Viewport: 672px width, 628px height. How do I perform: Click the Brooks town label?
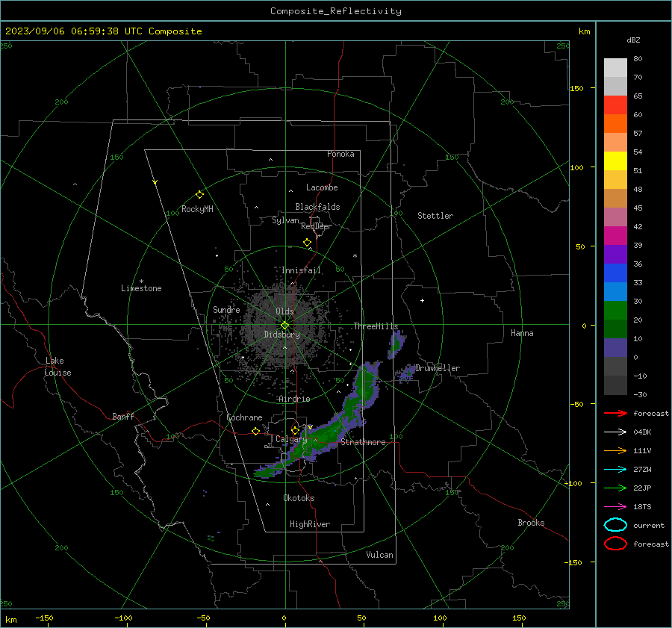[x=531, y=523]
